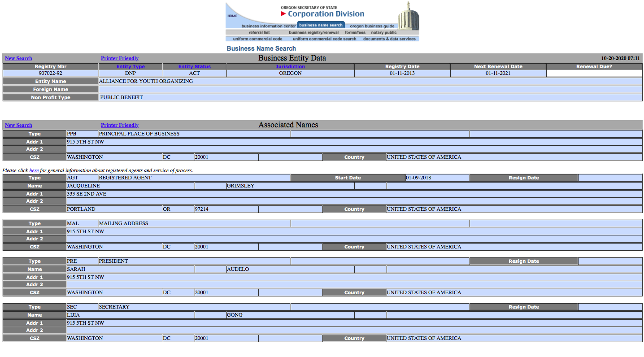The image size is (644, 357).
Task: Click the Oregon capitol dome image
Action: (x=408, y=16)
